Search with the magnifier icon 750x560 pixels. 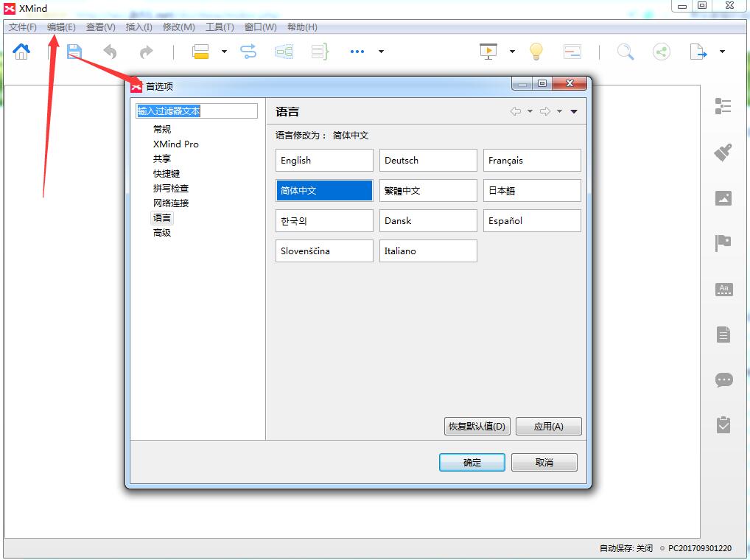point(625,51)
